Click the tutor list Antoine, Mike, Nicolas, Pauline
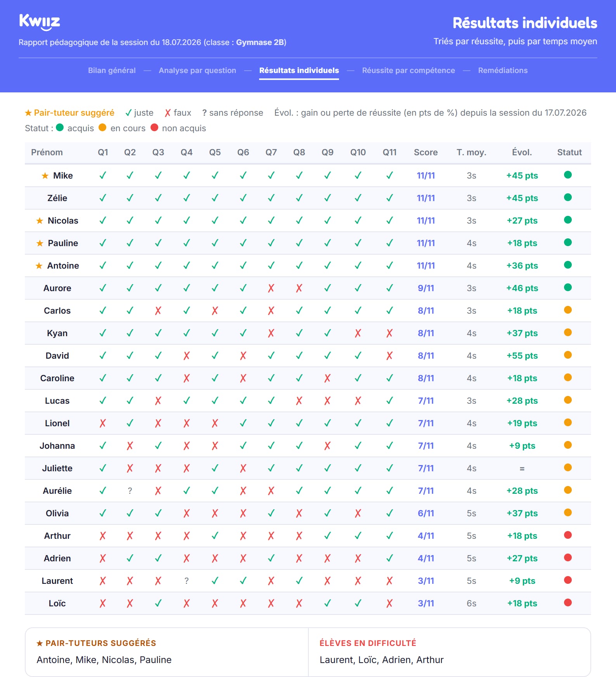Screen dimensions: 616x677 [x=104, y=660]
